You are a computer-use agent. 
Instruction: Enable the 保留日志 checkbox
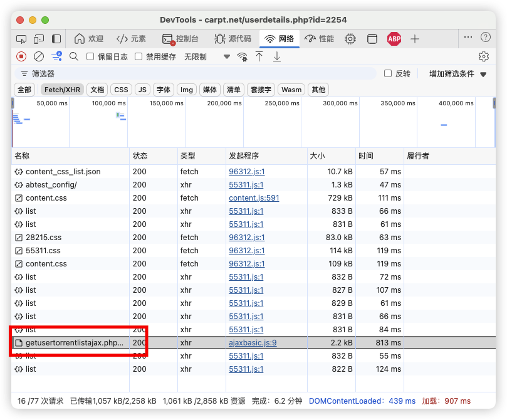tap(90, 56)
